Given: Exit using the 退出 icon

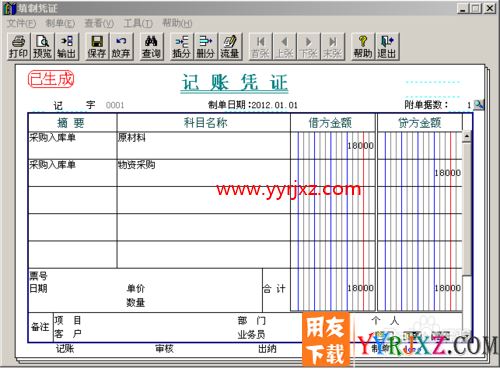Looking at the screenshot, I should (x=387, y=46).
